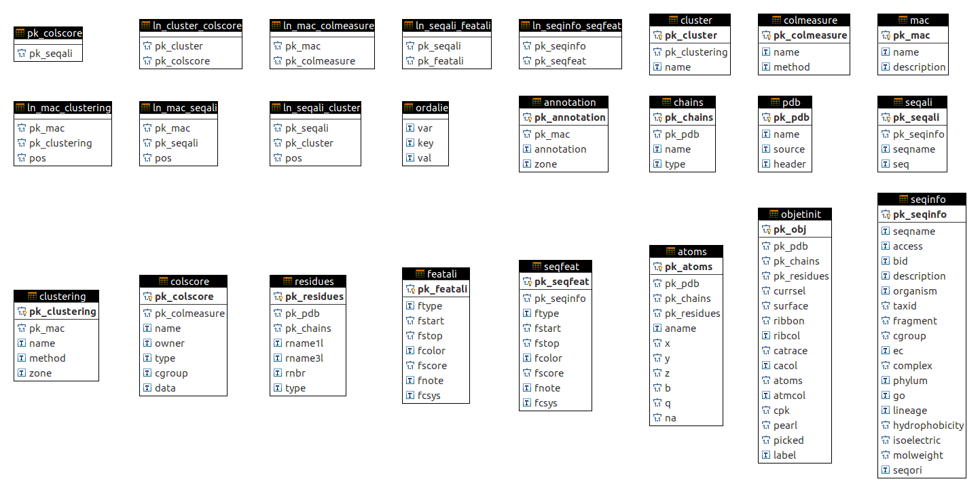Select the ln_seqali_cluster table header
This screenshot has width=980, height=492.
(315, 108)
